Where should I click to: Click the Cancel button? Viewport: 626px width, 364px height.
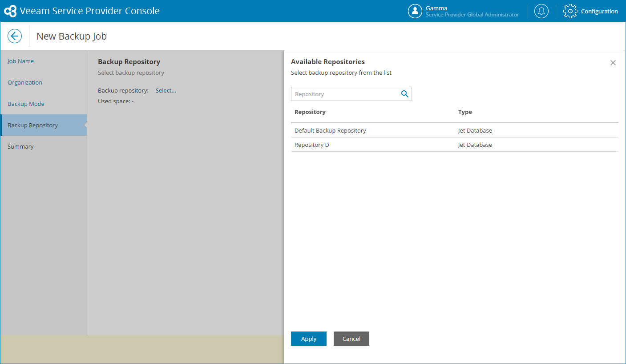pos(351,339)
